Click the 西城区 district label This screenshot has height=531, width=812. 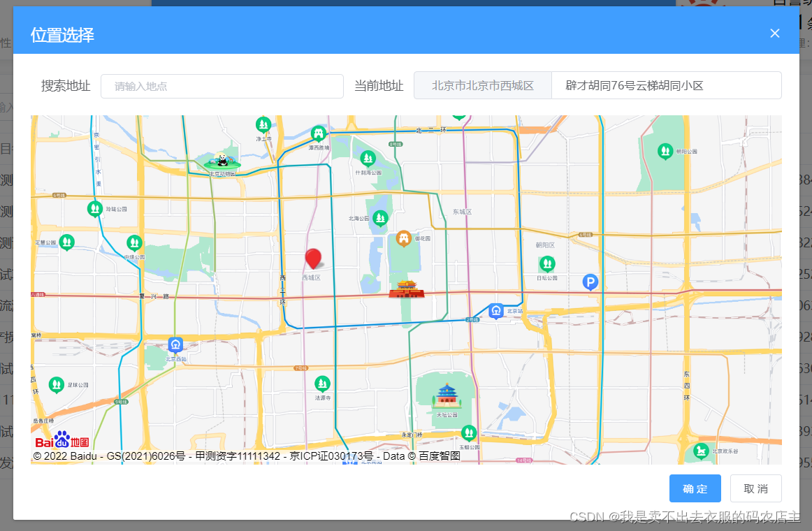coord(311,278)
